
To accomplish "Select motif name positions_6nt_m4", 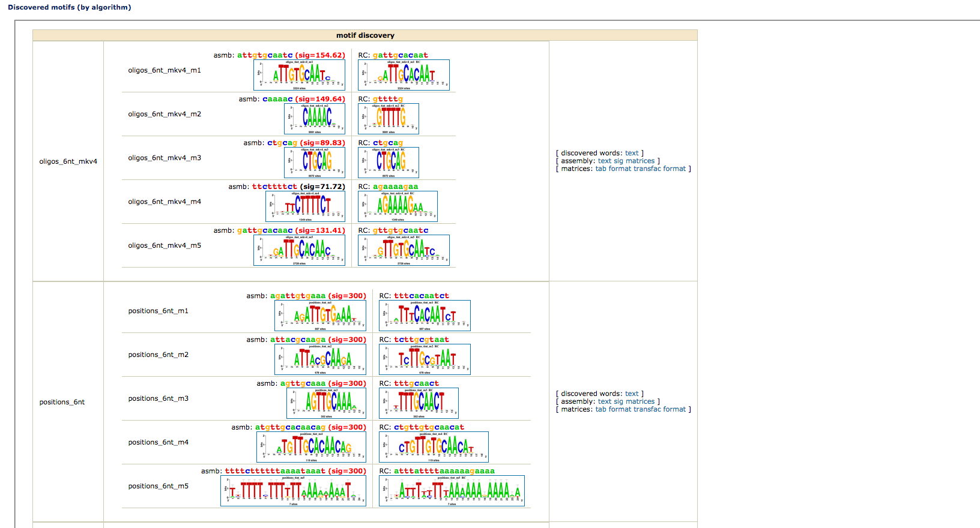I will [x=158, y=442].
